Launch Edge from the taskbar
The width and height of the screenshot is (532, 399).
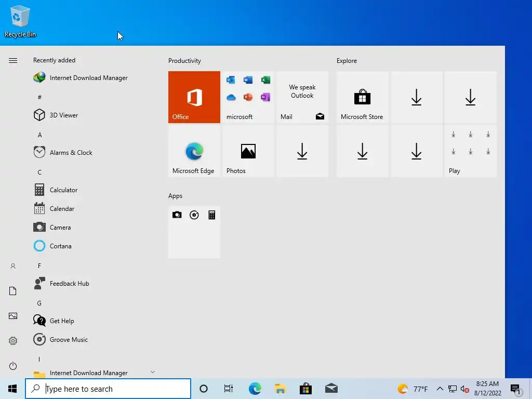(x=255, y=389)
